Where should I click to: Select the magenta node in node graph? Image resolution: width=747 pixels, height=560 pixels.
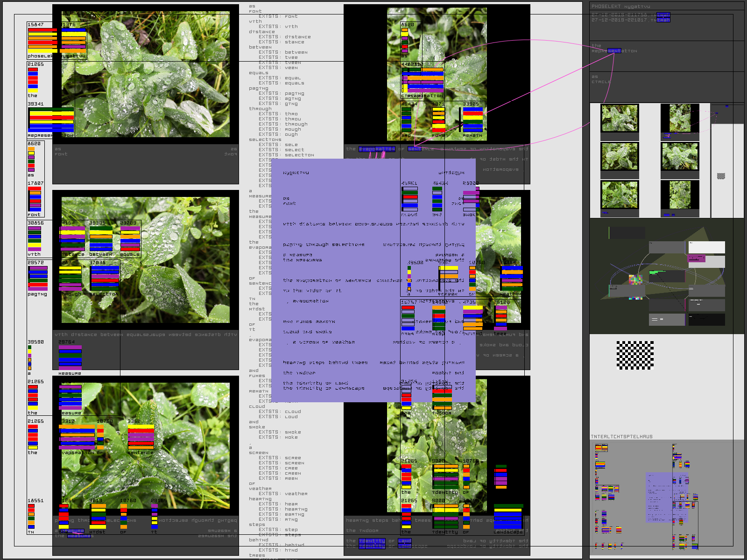click(x=697, y=259)
